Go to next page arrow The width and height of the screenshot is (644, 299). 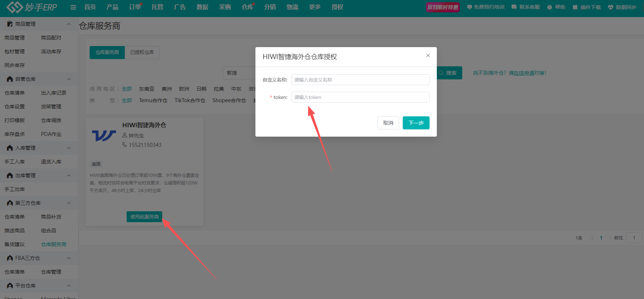pos(610,238)
